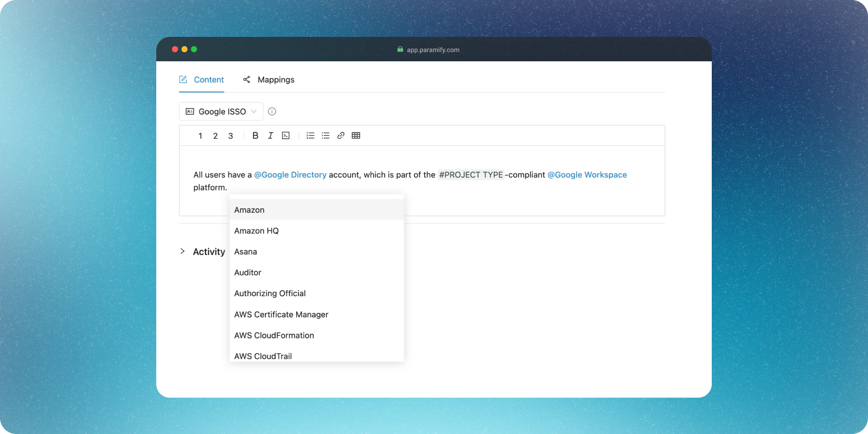Insert a bulleted list
Viewport: 868px width, 434px height.
pos(325,136)
